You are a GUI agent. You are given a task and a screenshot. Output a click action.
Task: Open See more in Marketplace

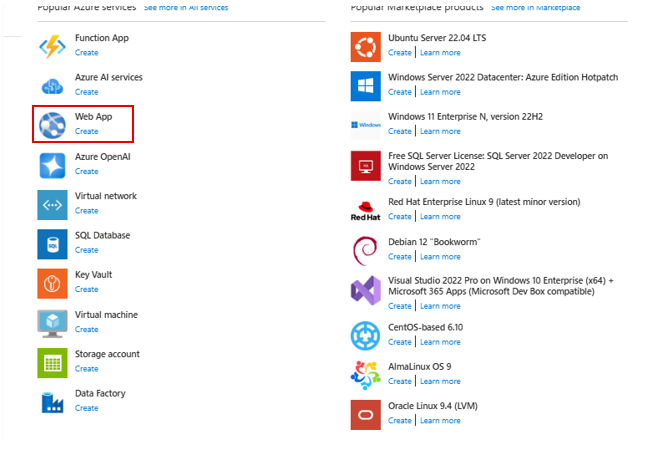(535, 7)
